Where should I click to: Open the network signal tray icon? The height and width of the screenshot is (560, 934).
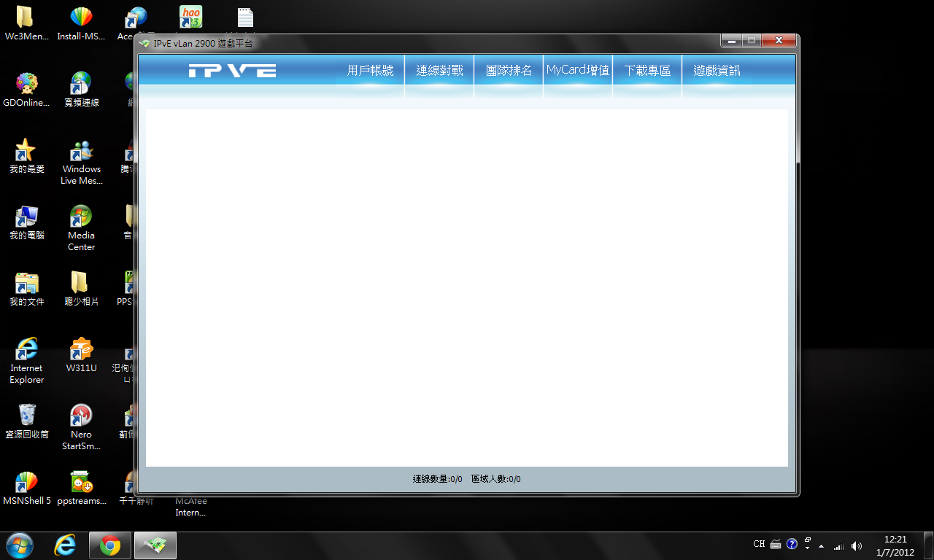[839, 546]
